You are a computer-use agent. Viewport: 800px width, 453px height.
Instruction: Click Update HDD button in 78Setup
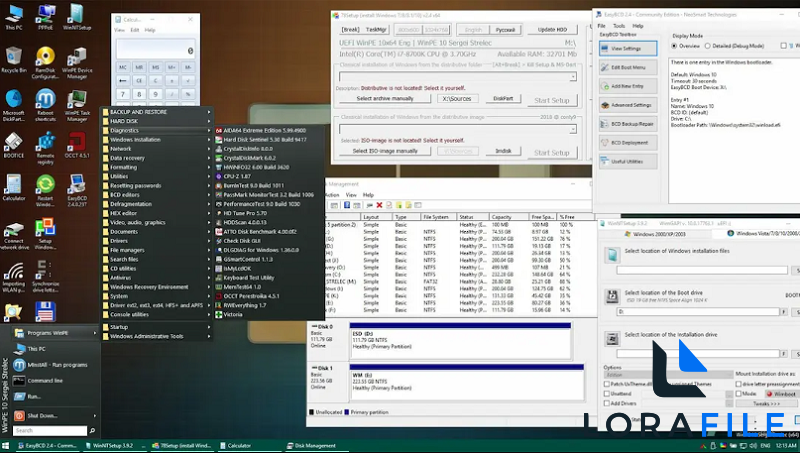[x=553, y=30]
